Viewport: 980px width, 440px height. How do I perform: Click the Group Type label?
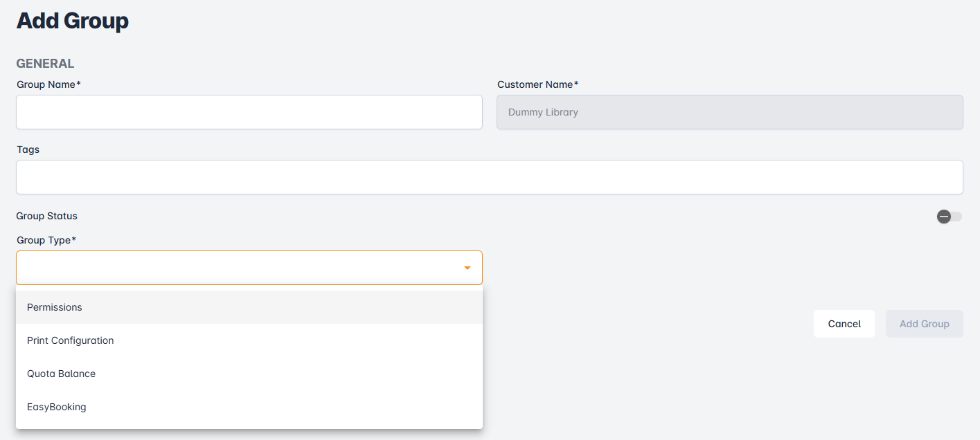(46, 240)
